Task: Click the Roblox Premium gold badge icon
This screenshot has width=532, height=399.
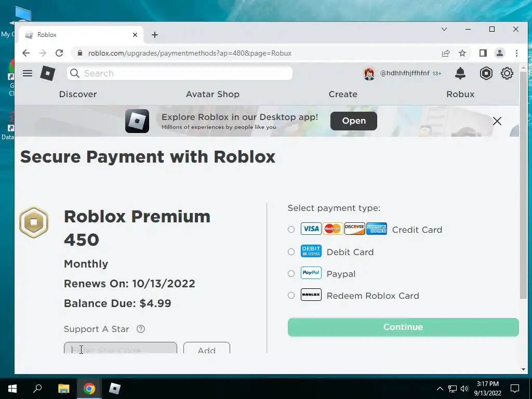Action: (34, 222)
